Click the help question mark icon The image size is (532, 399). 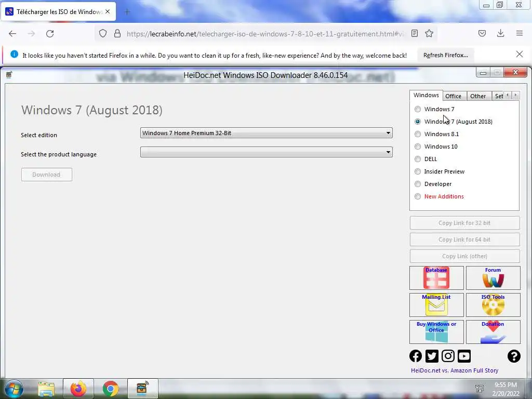514,356
